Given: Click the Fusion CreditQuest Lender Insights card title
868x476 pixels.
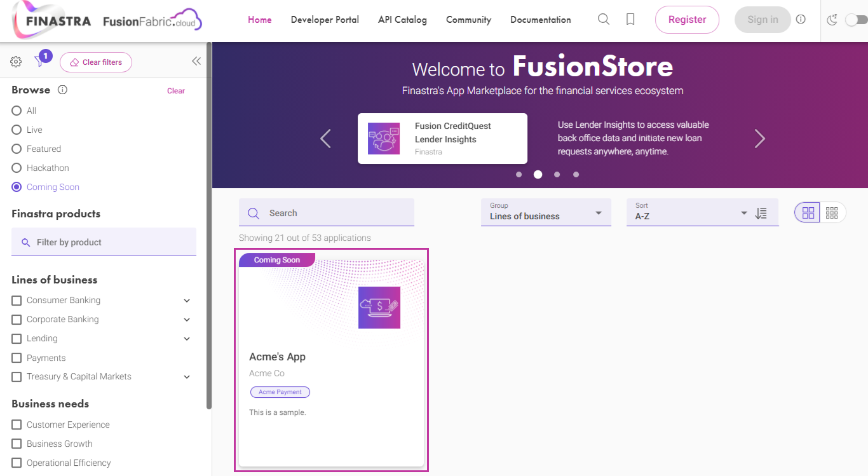Looking at the screenshot, I should pyautogui.click(x=453, y=133).
